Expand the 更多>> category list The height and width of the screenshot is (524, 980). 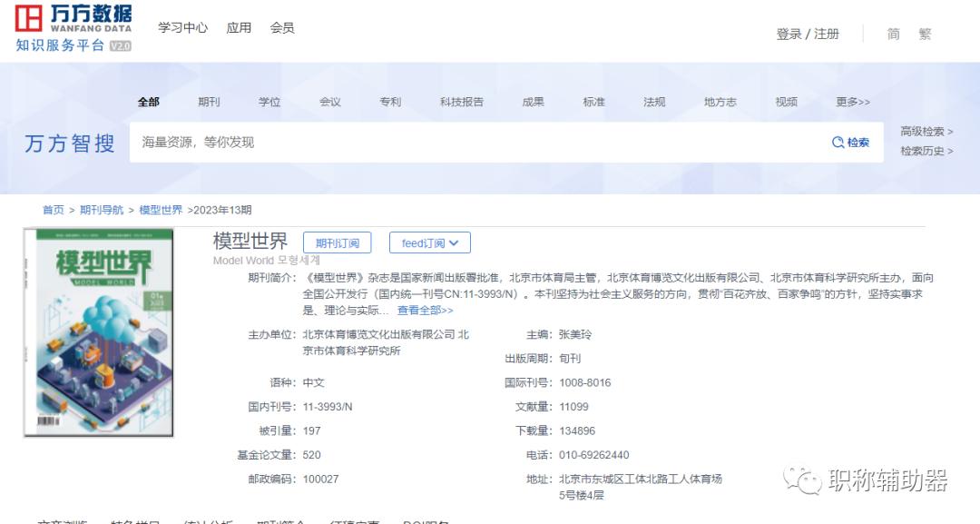(851, 102)
